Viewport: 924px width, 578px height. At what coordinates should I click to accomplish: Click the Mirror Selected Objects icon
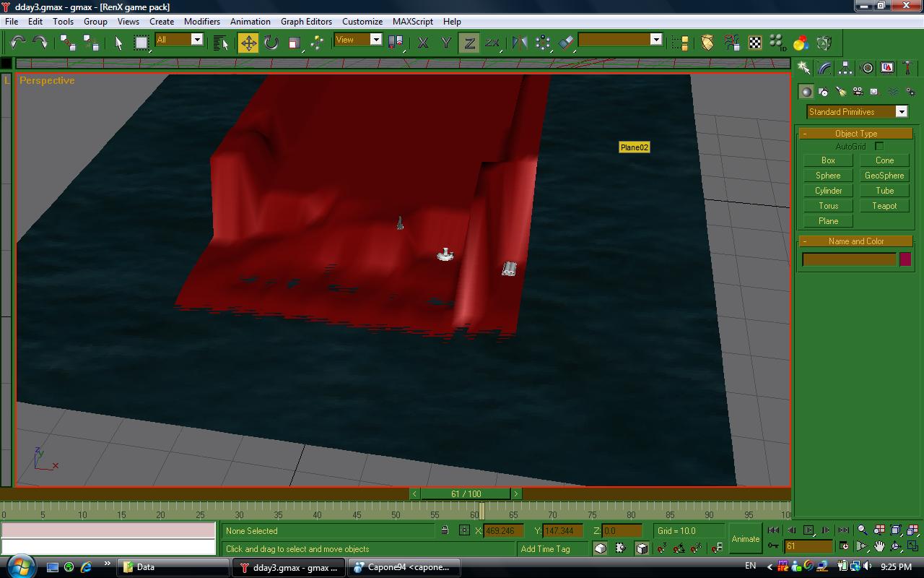tap(519, 43)
